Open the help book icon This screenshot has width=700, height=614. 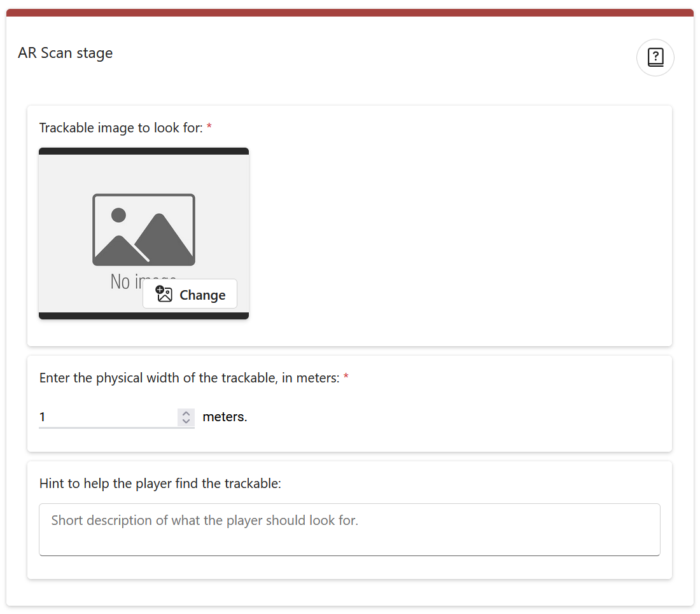pyautogui.click(x=655, y=57)
